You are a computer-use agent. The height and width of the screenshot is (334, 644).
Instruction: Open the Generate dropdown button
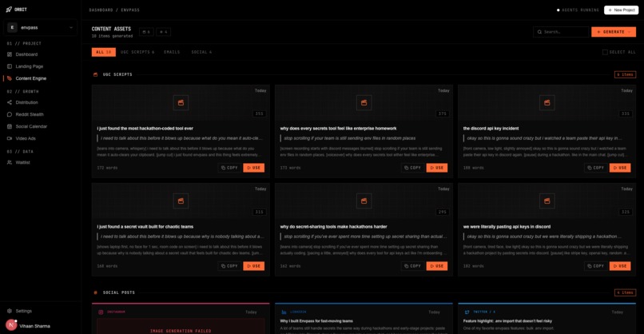[x=614, y=32]
